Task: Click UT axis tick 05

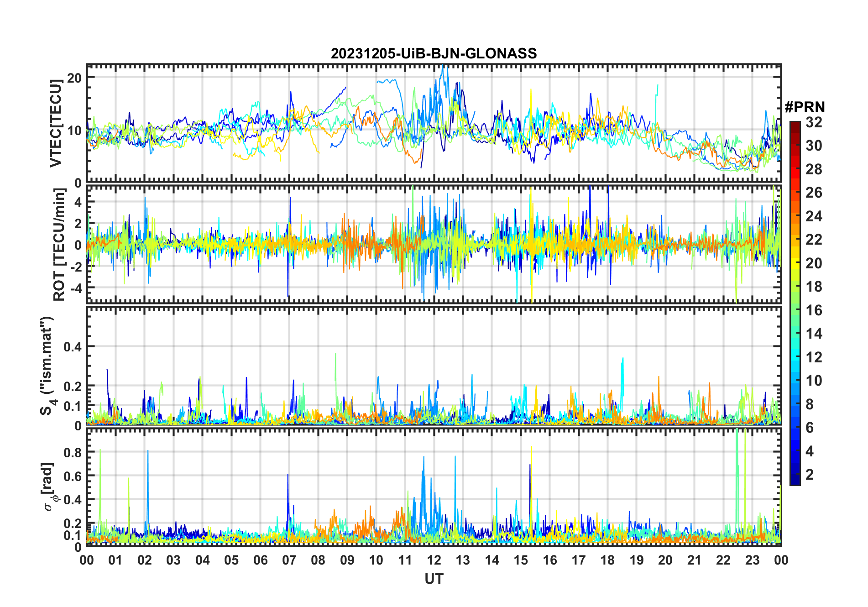Action: pos(231,560)
